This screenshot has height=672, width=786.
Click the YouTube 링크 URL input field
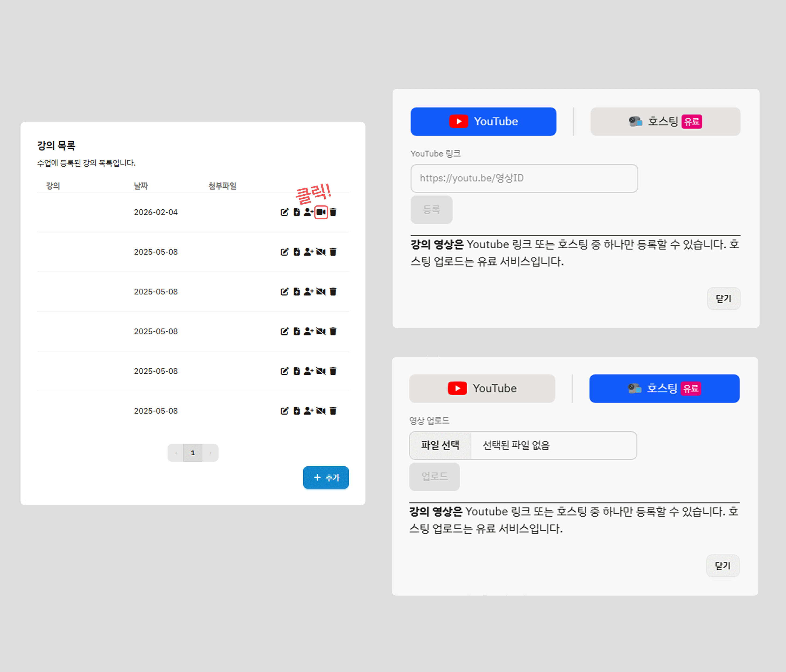[524, 178]
